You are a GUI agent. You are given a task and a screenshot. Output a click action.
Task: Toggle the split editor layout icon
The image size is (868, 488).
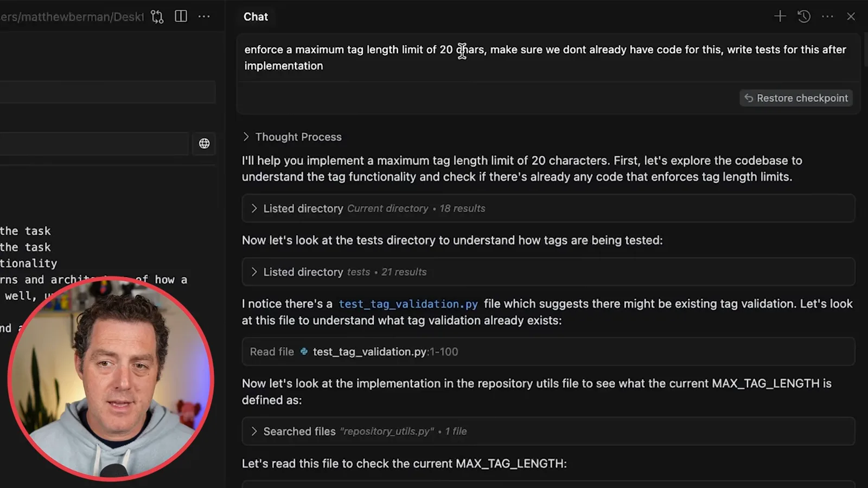pyautogui.click(x=181, y=16)
